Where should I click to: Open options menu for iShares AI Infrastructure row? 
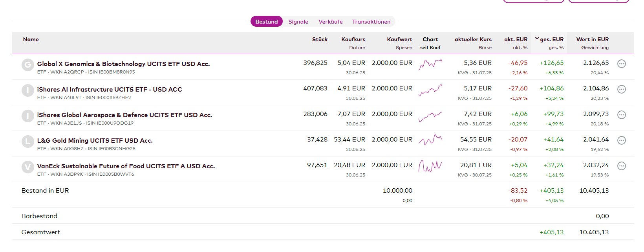click(621, 89)
